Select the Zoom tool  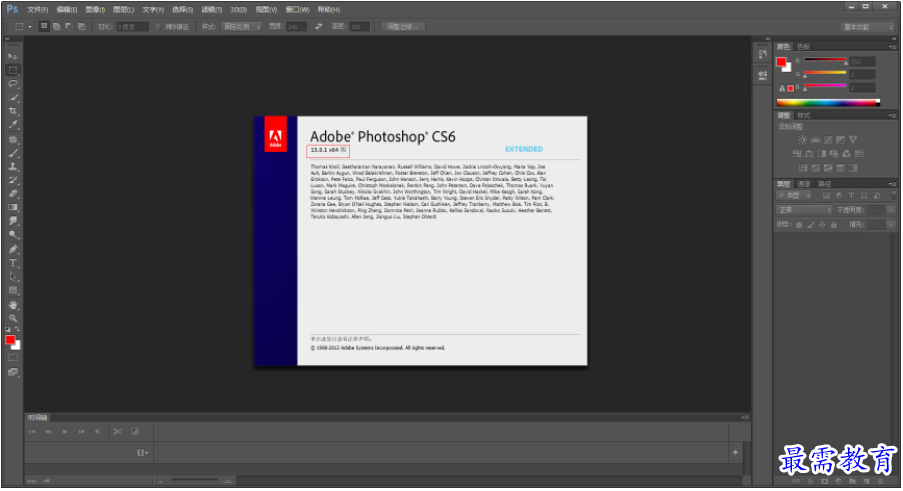(x=13, y=318)
